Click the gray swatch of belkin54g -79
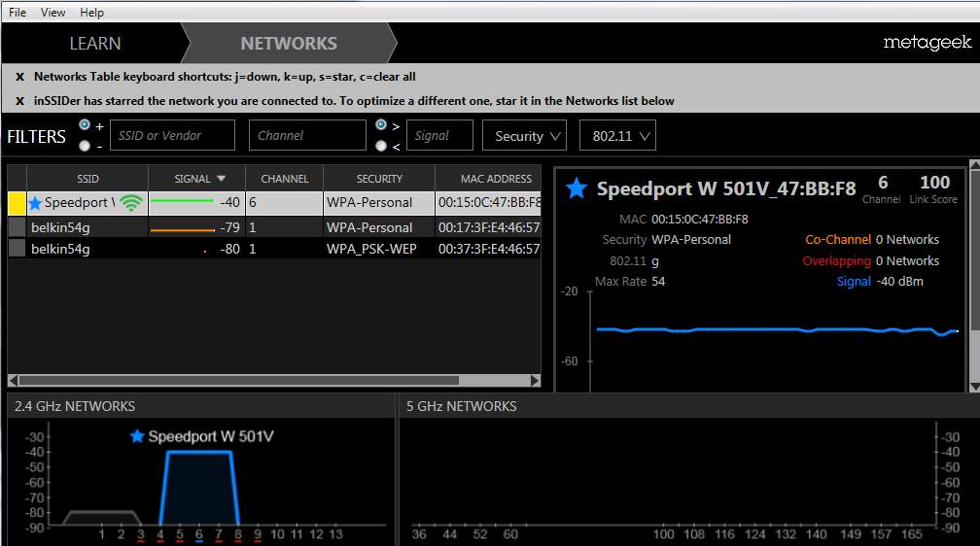The image size is (980, 546). [x=17, y=226]
